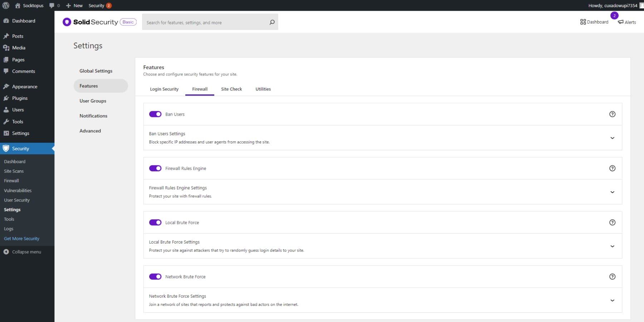Screen dimensions: 644x322
Task: Open the search magnifier in Solid Security
Action: 272,22
